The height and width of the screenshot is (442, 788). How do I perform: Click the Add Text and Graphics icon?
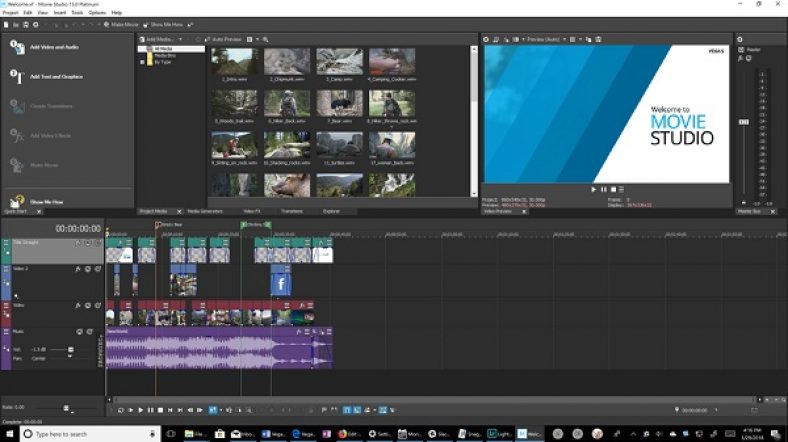click(17, 75)
